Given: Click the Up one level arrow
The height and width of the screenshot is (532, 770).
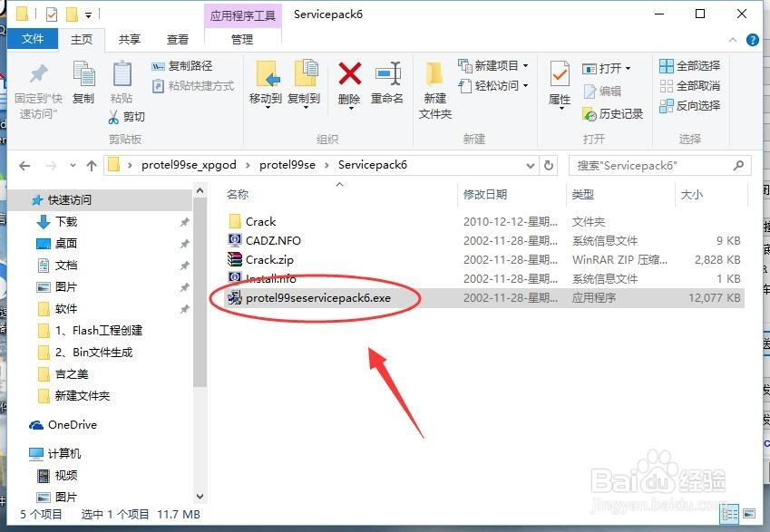Looking at the screenshot, I should point(92,166).
